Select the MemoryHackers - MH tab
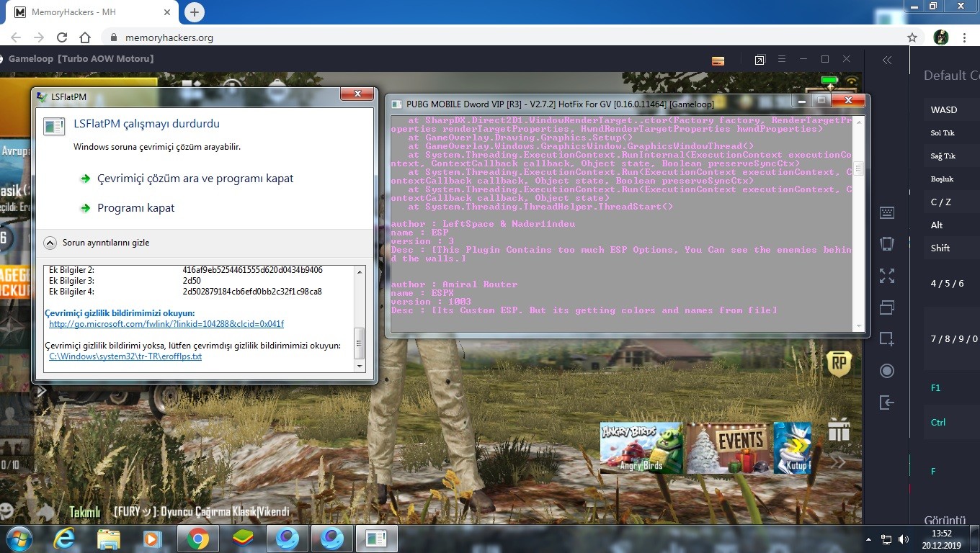 click(92, 12)
